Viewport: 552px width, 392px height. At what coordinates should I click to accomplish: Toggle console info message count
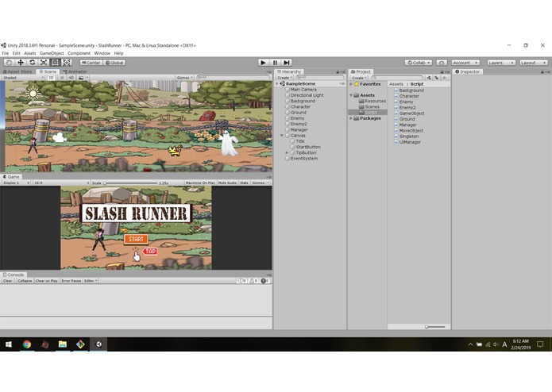[241, 281]
